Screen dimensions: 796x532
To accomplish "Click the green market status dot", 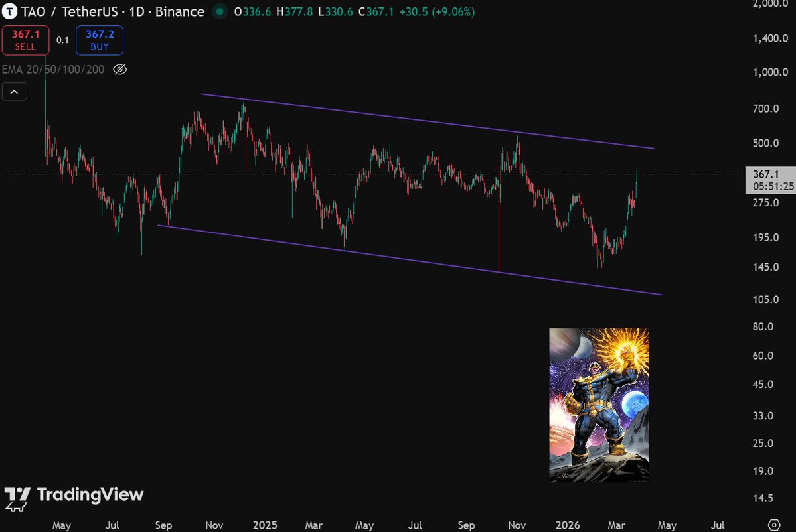I will [x=219, y=11].
